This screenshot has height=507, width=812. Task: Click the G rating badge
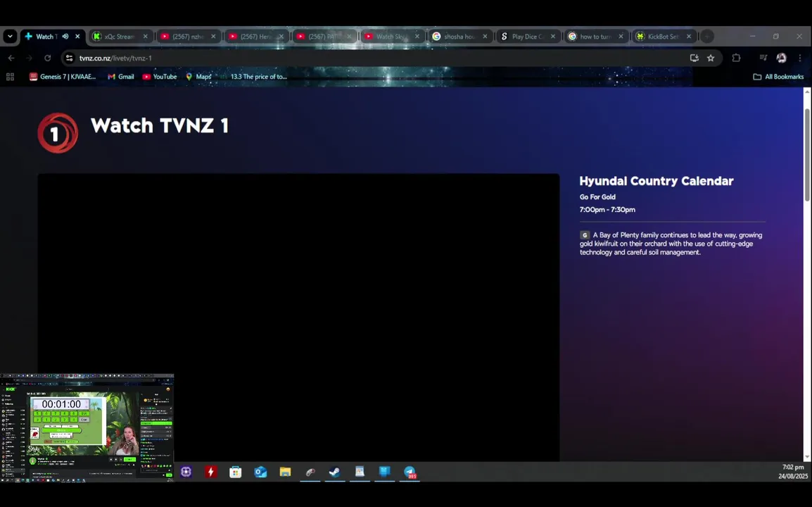click(585, 235)
